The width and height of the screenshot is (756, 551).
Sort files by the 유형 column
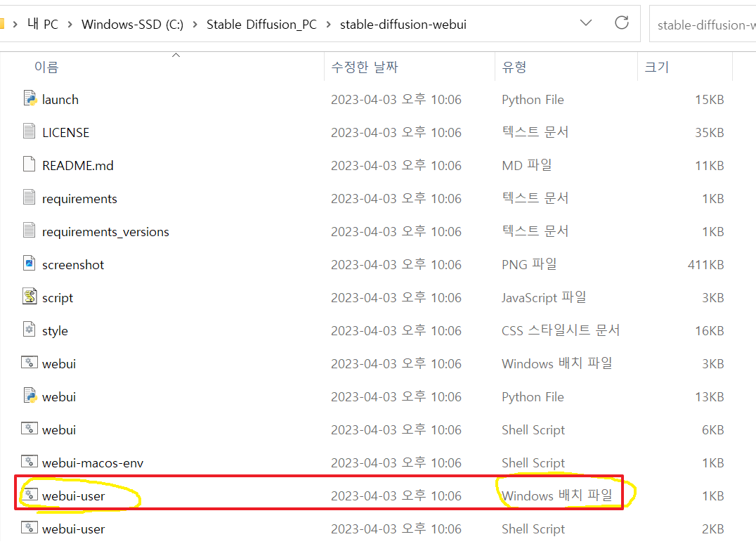514,67
